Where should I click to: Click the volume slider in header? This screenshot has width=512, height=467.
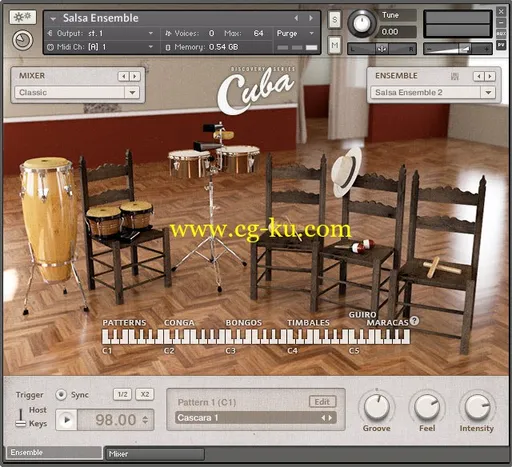(458, 49)
